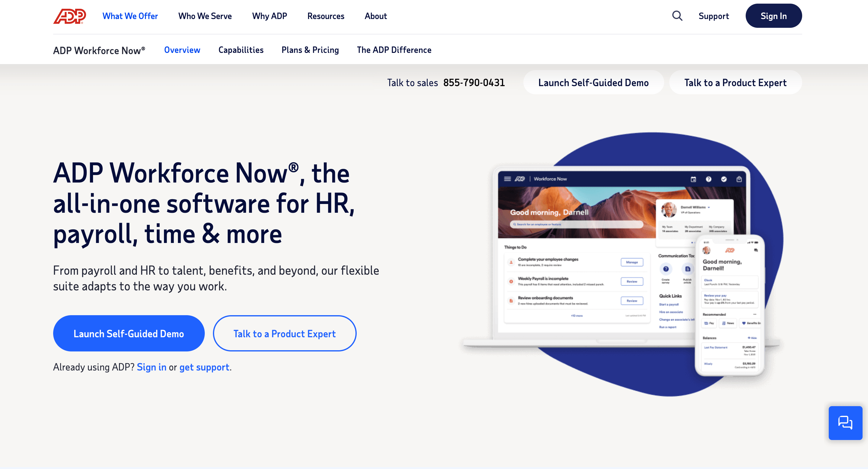Viewport: 868px width, 469px height.
Task: Click blue Launch Self-Guided Demo hero button
Action: (129, 333)
